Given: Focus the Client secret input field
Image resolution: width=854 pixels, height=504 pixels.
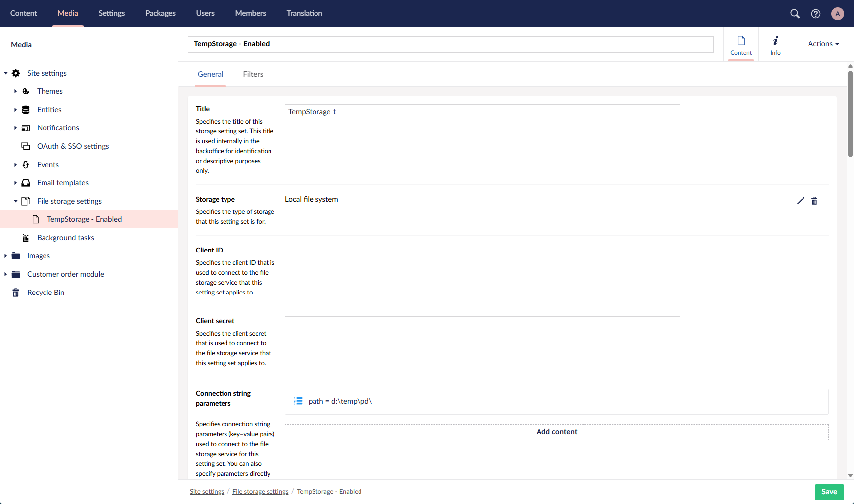Looking at the screenshot, I should pos(483,324).
